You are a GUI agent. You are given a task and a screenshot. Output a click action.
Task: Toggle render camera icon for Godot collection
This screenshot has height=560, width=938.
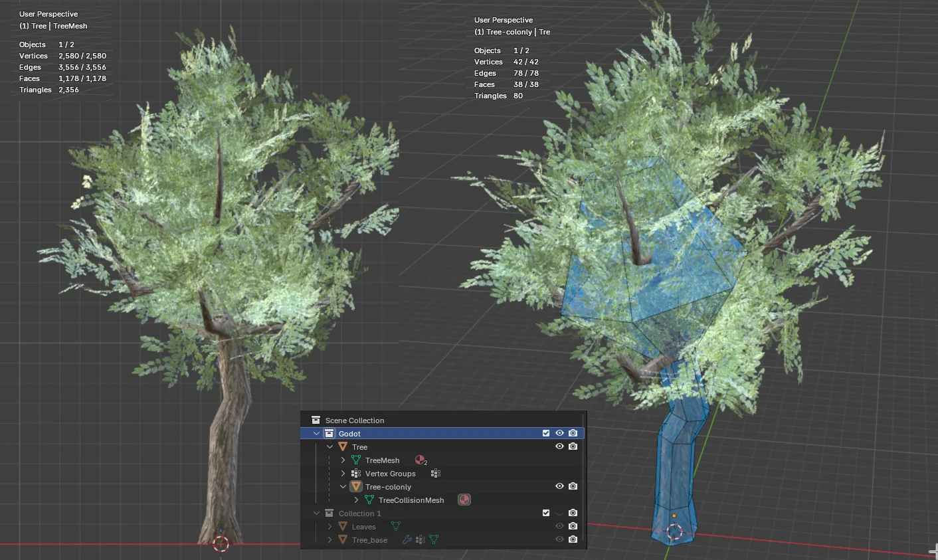pyautogui.click(x=573, y=433)
